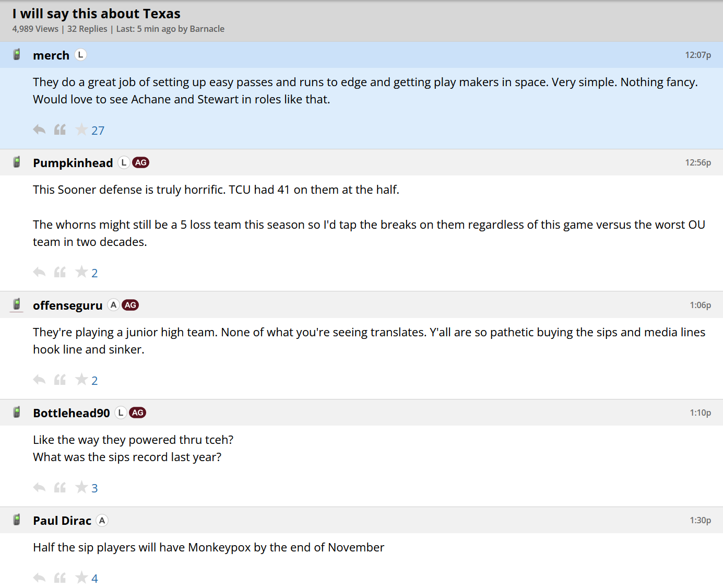Reply to merch's post
The image size is (723, 588).
coord(39,130)
